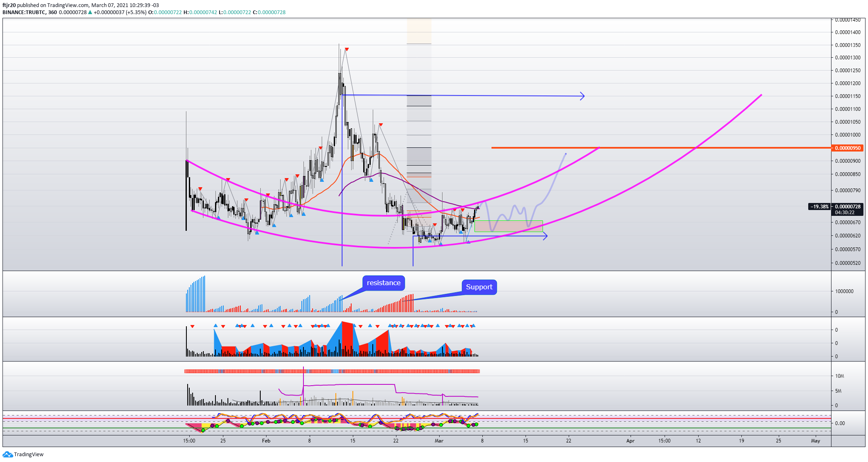This screenshot has width=868, height=462.
Task: Click the current price label 0.00000728
Action: pyautogui.click(x=847, y=206)
